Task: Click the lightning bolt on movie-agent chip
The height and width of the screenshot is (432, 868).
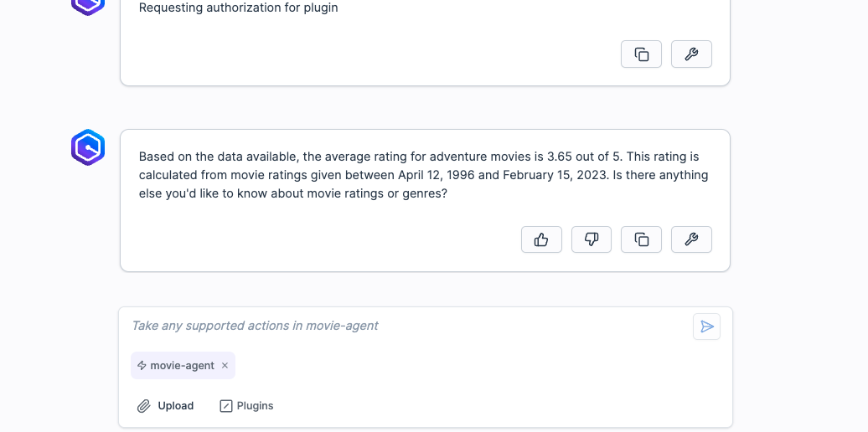Action: pyautogui.click(x=142, y=366)
